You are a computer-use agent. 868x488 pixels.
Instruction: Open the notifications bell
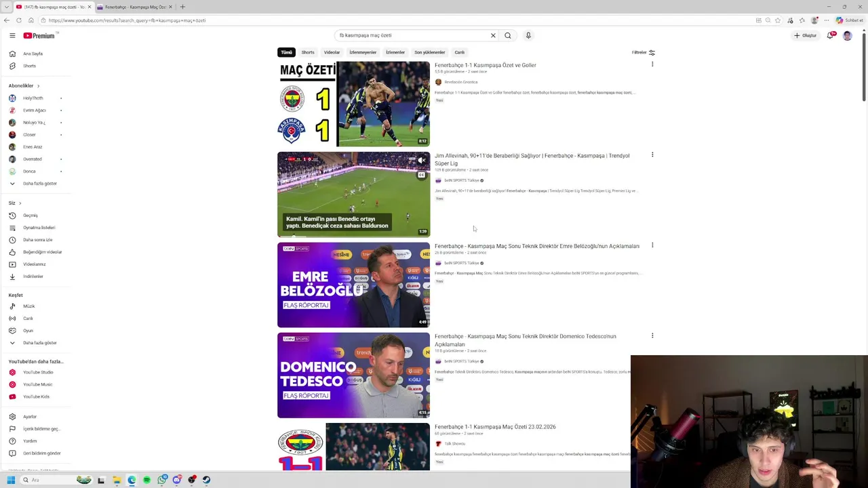(830, 35)
